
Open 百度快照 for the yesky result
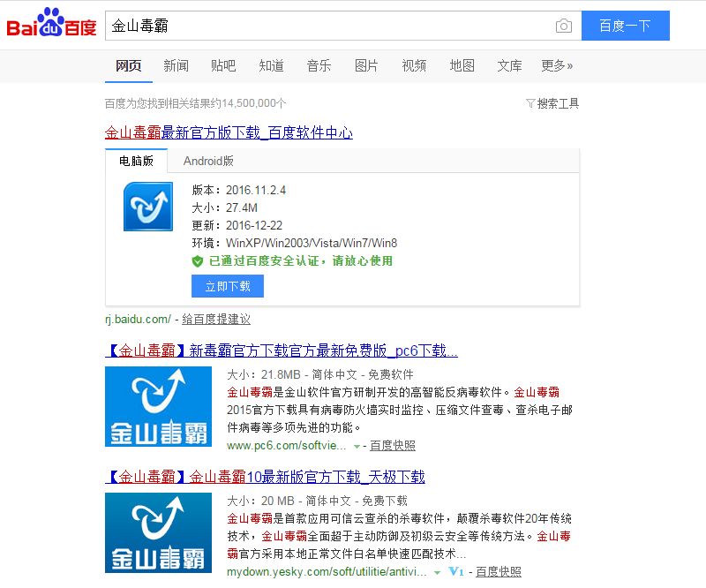[x=499, y=572]
